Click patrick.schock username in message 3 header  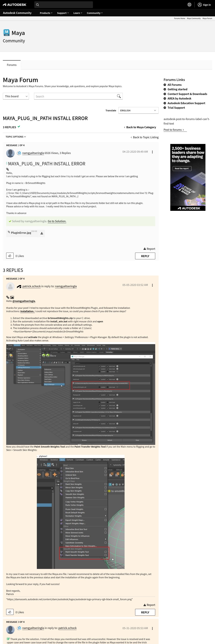[68, 628]
